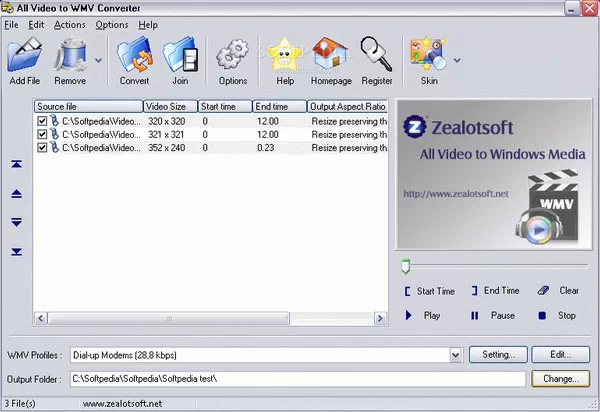
Task: Click the file icon of the 321 x 321 row
Action: coord(54,134)
